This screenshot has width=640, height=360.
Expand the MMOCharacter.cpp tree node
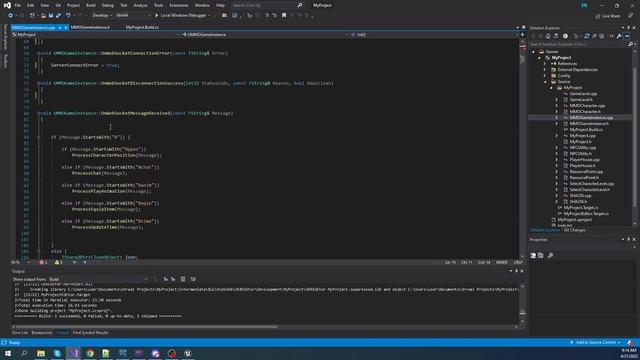[557, 106]
